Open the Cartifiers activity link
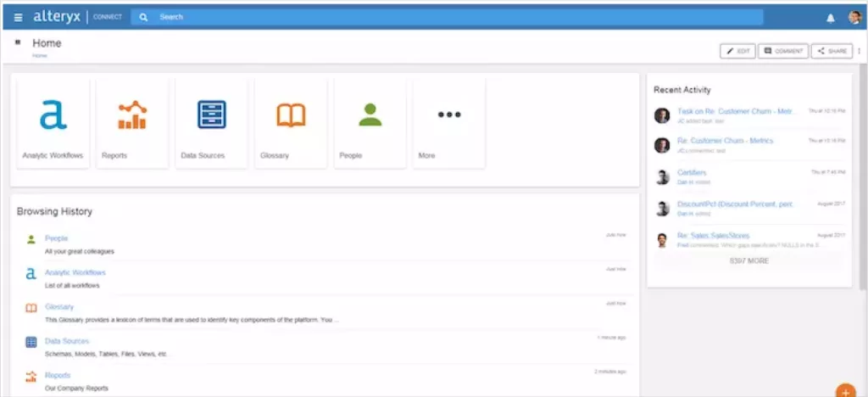This screenshot has height=397, width=868. point(692,173)
